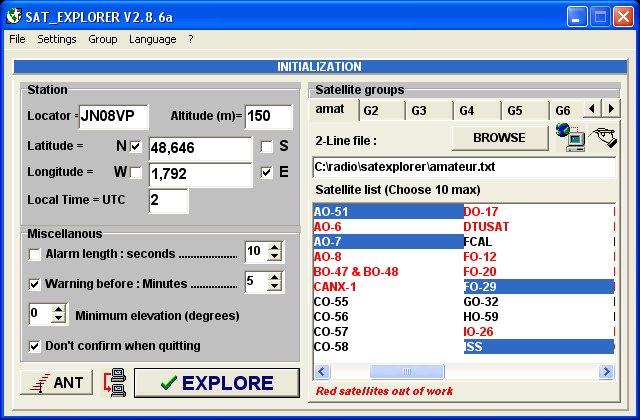Toggle the S latitude checkbox
640x420 pixels.
[x=267, y=146]
